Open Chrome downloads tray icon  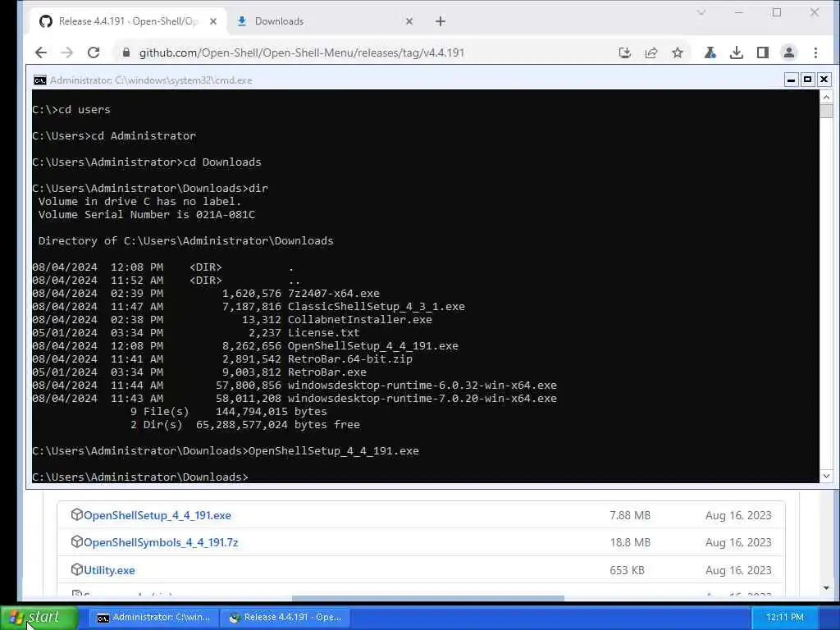pos(737,52)
